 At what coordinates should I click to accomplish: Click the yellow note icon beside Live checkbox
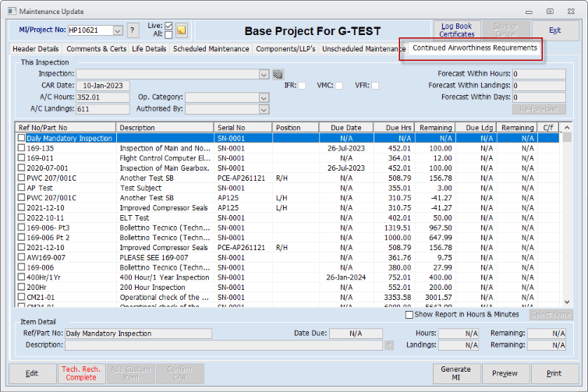pos(182,30)
